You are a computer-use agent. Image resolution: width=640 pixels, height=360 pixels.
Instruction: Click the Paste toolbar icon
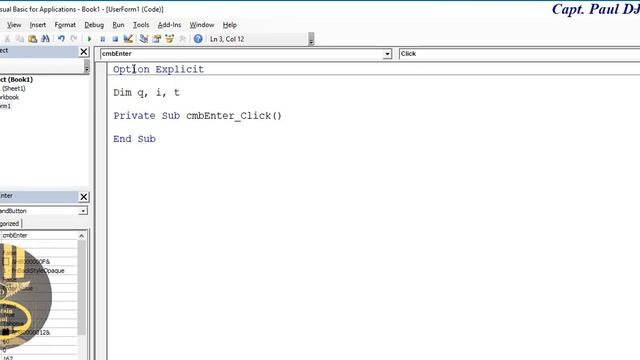33,39
